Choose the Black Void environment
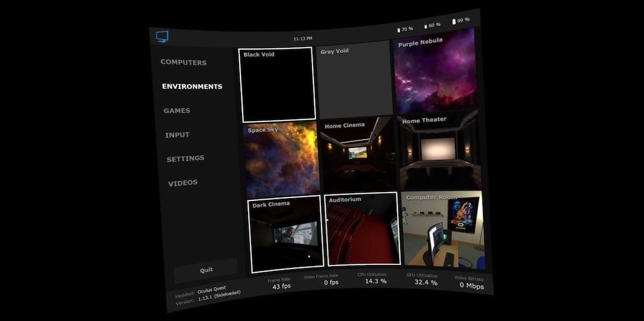This screenshot has width=644, height=321. pos(277,84)
